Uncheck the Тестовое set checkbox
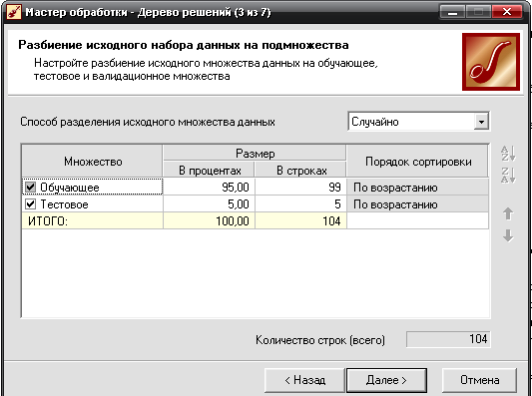The width and height of the screenshot is (532, 396). coord(31,203)
